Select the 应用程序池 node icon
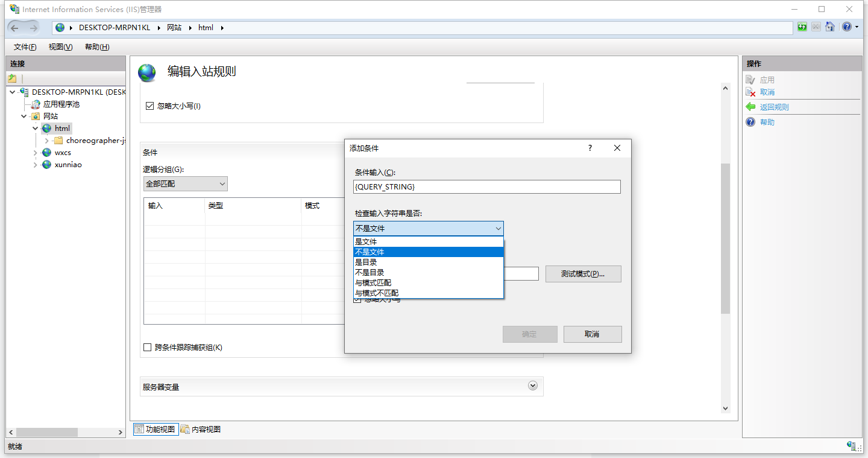 pyautogui.click(x=36, y=104)
